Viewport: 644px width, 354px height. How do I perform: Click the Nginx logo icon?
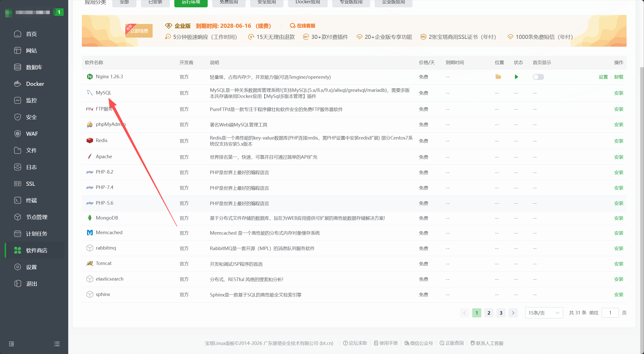90,77
